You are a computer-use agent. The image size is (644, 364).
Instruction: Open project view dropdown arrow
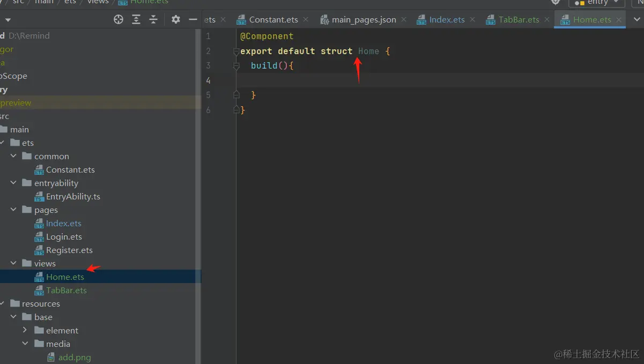pos(8,20)
